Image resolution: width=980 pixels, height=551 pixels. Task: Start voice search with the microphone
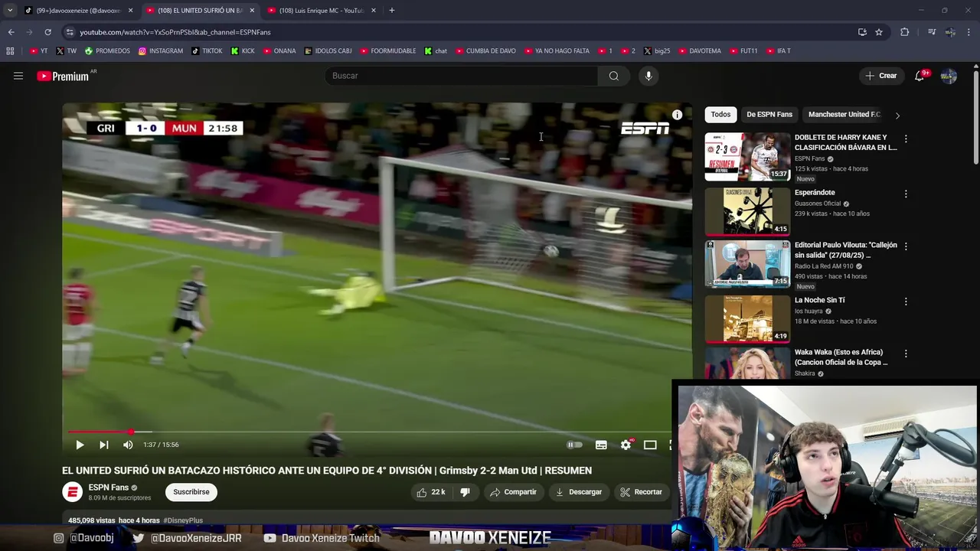[x=648, y=76]
